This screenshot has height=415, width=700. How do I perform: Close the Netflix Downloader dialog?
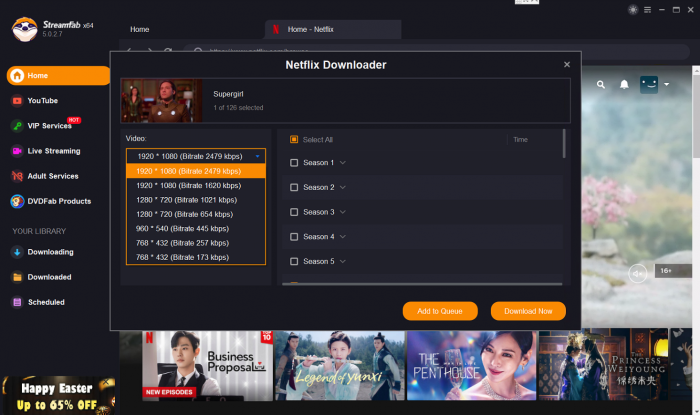[x=567, y=65]
